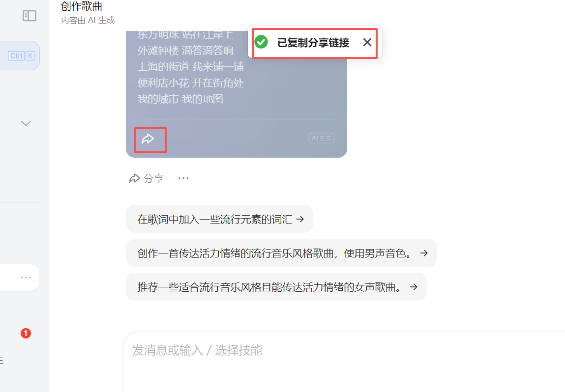Select suggestion 在歌词中加入一些流行元素的词汇
The image size is (565, 392).
[x=219, y=219]
